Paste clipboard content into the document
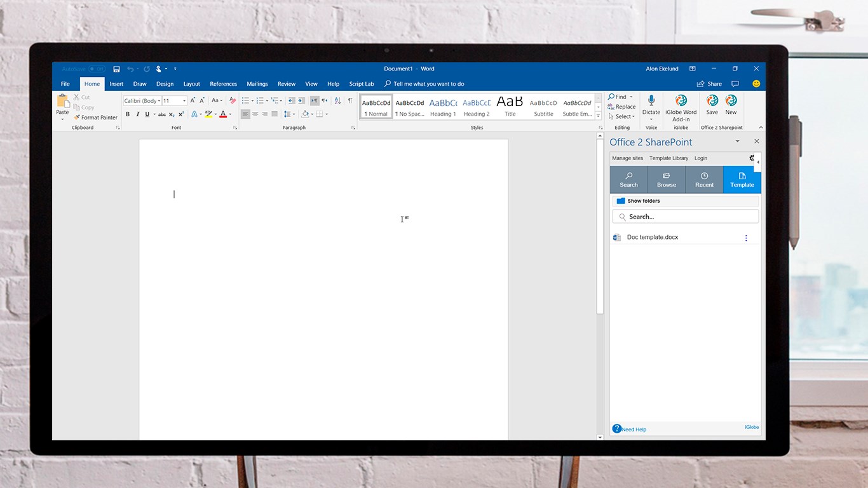 tap(62, 107)
